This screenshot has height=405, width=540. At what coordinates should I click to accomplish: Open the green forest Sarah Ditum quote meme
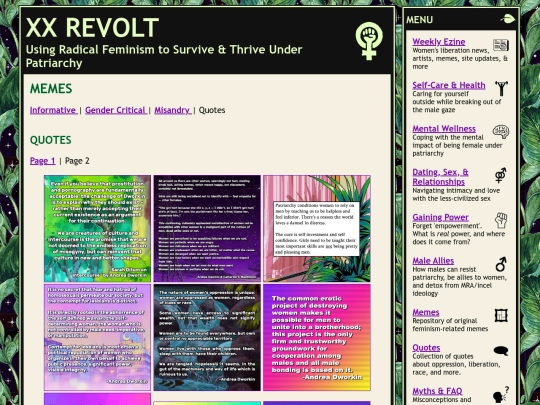97,229
